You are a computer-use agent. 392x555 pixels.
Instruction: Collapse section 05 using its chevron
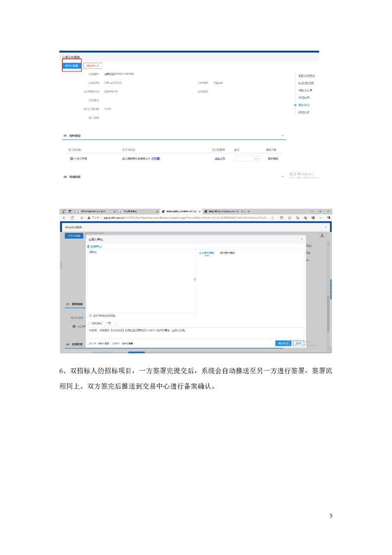pos(283,136)
